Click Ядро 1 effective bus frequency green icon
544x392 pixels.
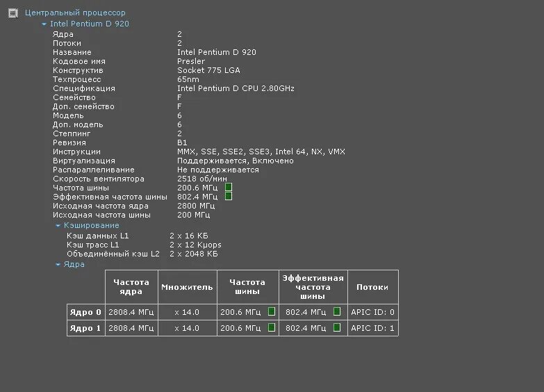(337, 328)
